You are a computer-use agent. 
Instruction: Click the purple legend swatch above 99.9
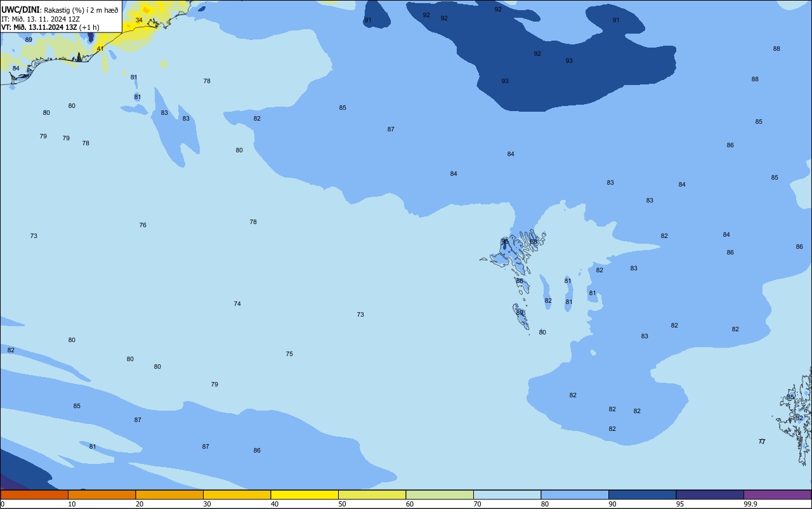click(x=777, y=494)
